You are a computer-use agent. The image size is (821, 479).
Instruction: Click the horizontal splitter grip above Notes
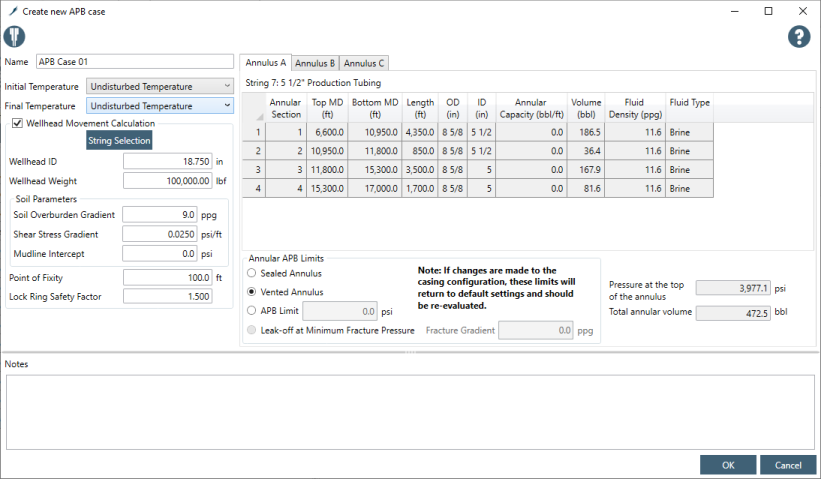410,352
